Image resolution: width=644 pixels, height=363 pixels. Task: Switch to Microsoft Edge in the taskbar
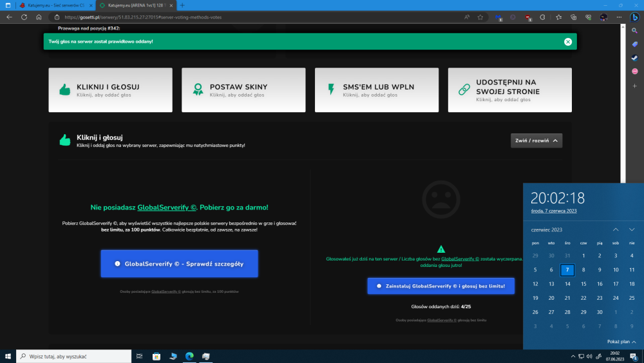[189, 357]
